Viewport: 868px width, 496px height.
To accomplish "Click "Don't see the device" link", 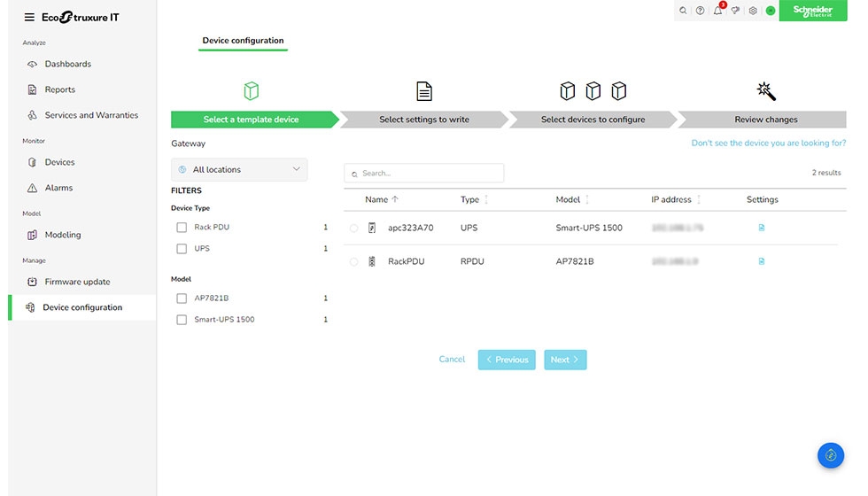I will 768,143.
